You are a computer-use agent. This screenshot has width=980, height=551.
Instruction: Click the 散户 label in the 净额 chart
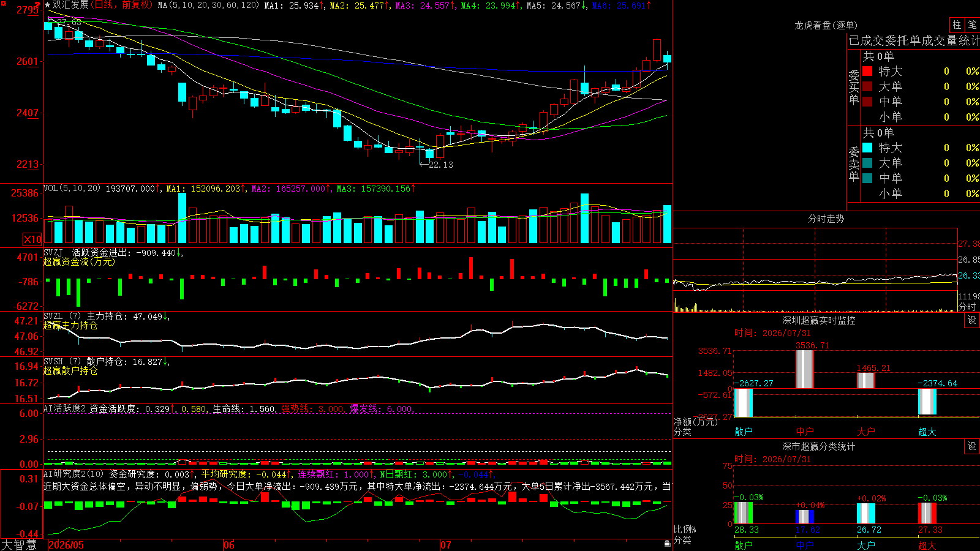tap(744, 432)
